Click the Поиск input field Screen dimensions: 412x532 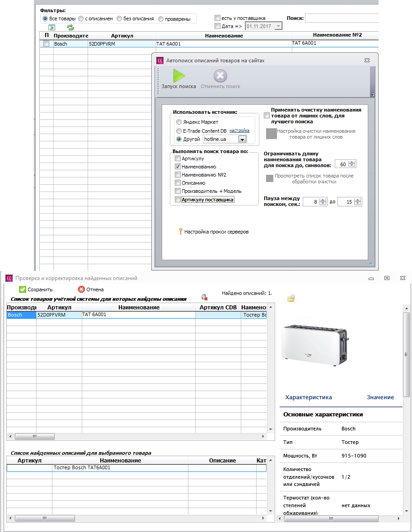point(342,19)
